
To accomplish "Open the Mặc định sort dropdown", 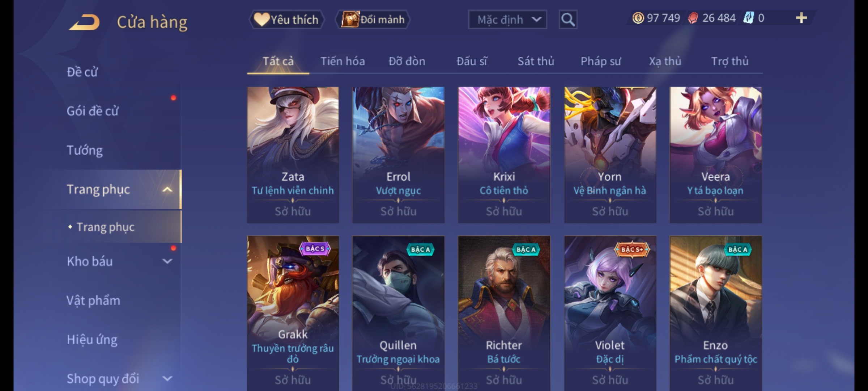I will pyautogui.click(x=507, y=20).
